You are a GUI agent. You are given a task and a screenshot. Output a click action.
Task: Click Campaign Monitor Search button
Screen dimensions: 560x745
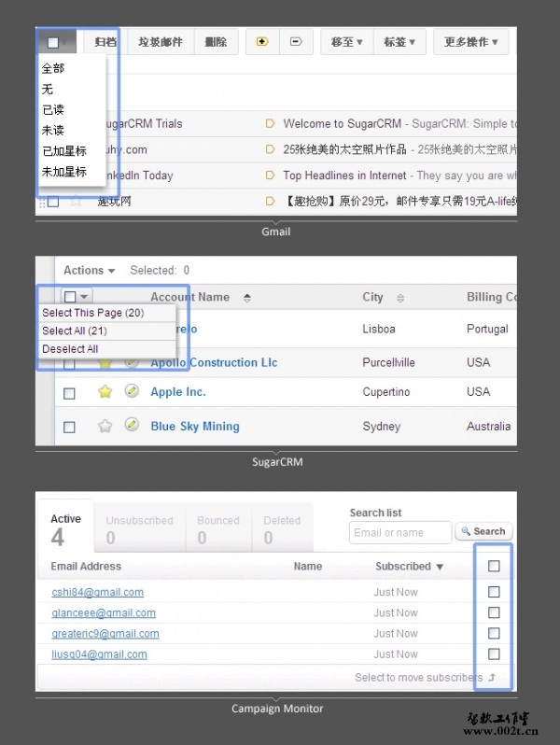pos(483,531)
